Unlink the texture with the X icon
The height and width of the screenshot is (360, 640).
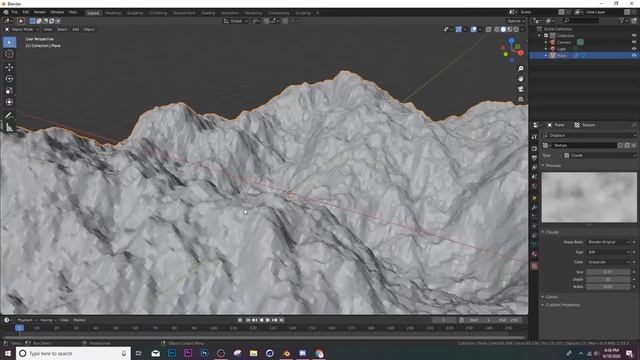pyautogui.click(x=633, y=145)
